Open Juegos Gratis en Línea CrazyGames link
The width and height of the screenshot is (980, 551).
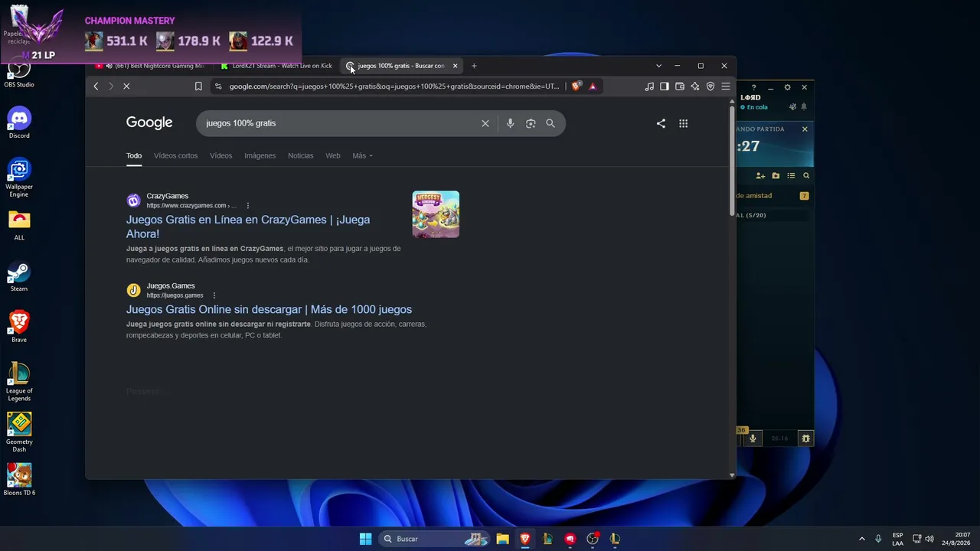click(x=248, y=227)
